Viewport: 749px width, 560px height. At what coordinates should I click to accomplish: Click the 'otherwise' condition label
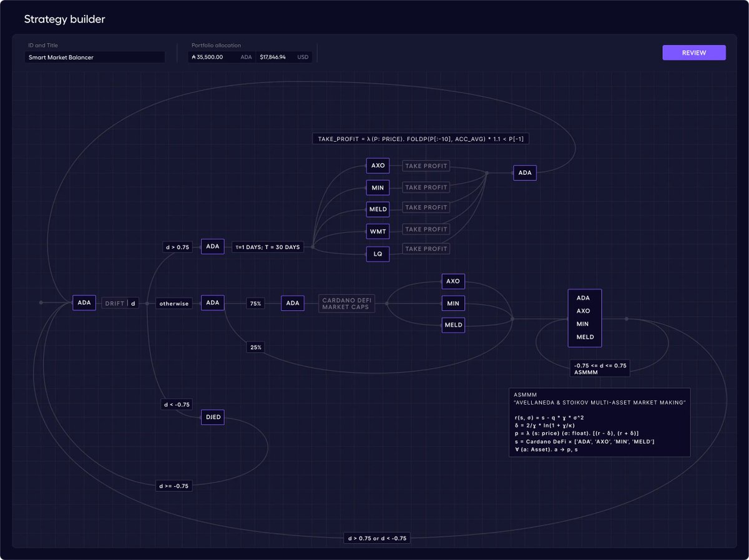tap(174, 303)
